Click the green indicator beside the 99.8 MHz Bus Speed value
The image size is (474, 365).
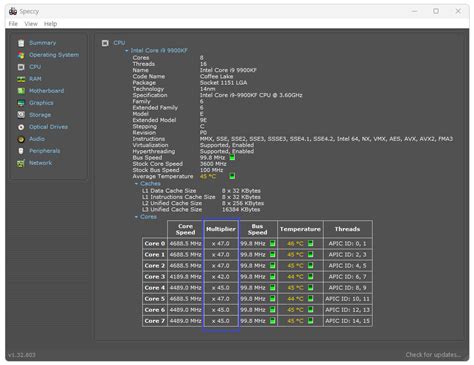pos(232,157)
